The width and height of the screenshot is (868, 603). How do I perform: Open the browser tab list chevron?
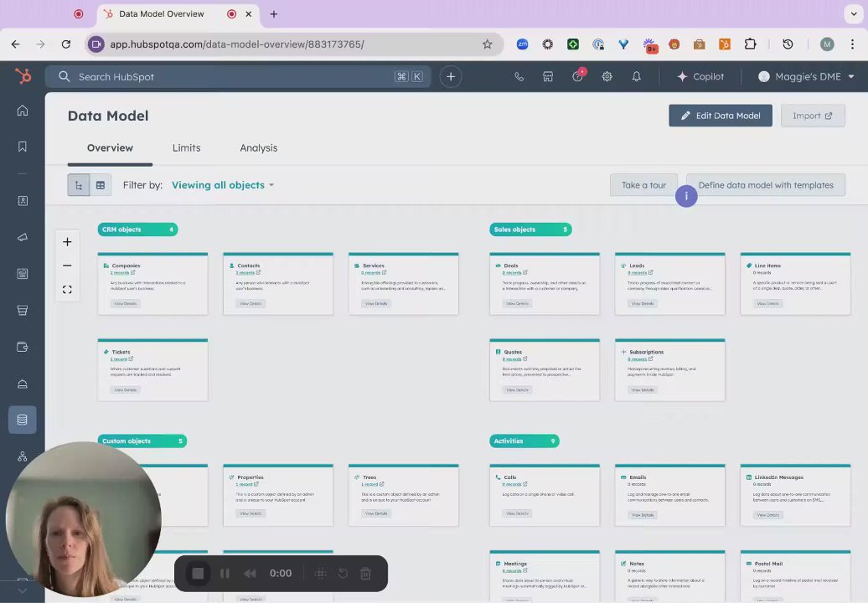click(854, 14)
